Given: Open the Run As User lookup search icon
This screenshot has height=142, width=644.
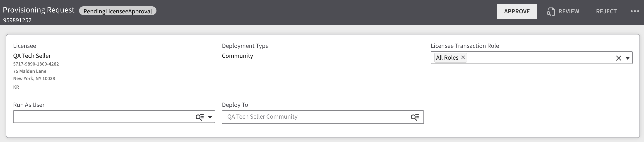Looking at the screenshot, I should click(199, 117).
